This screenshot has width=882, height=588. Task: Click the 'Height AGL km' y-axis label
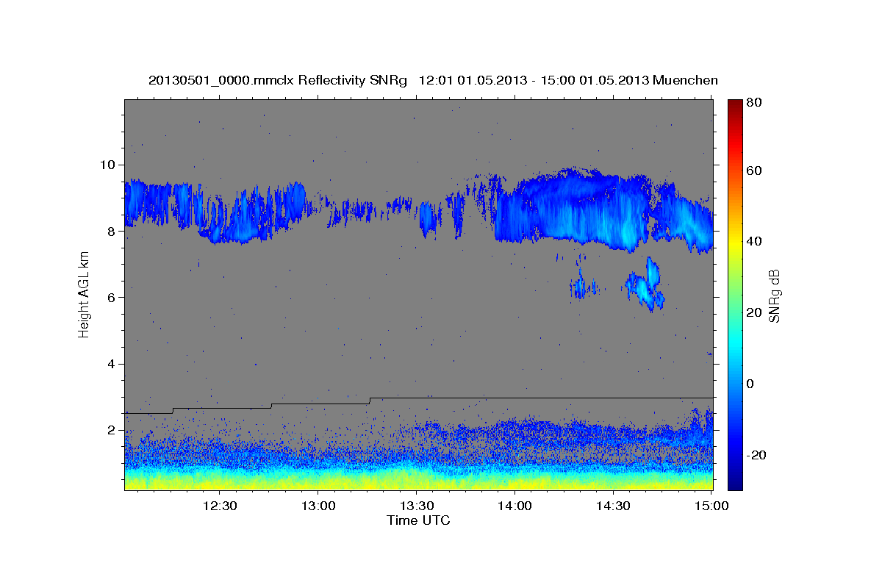click(x=85, y=295)
